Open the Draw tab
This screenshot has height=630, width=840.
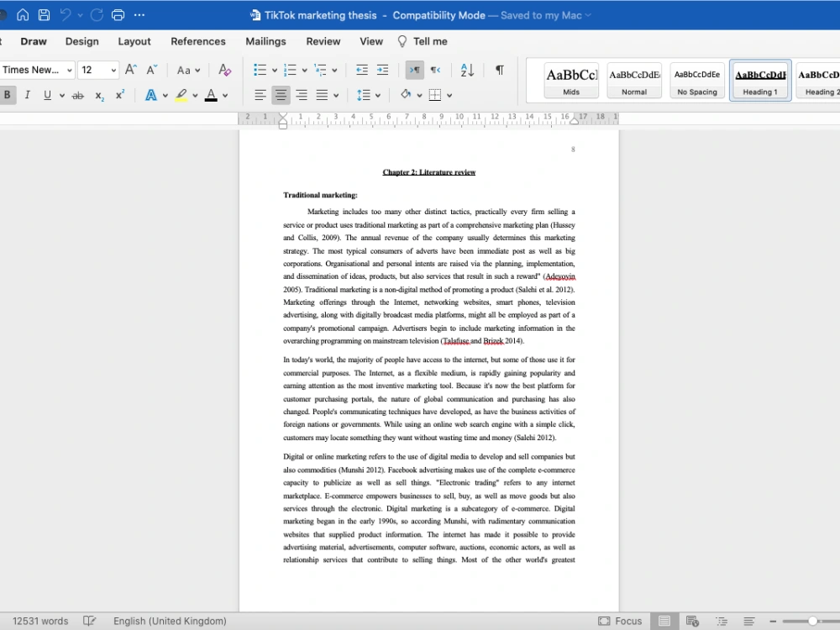pyautogui.click(x=34, y=41)
